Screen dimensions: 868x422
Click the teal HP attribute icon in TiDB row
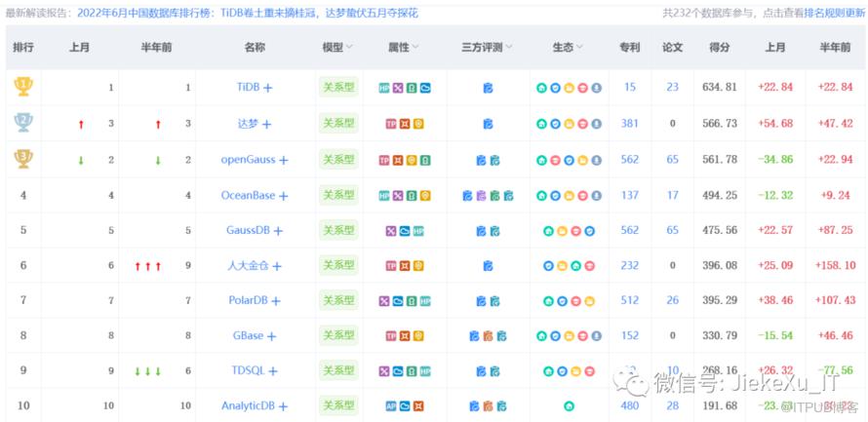[x=384, y=88]
